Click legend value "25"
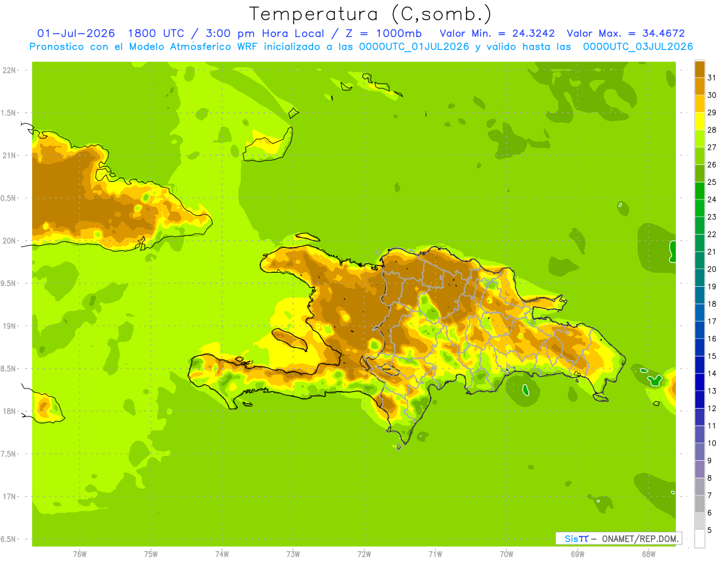Image resolution: width=728 pixels, height=562 pixels. click(x=712, y=182)
